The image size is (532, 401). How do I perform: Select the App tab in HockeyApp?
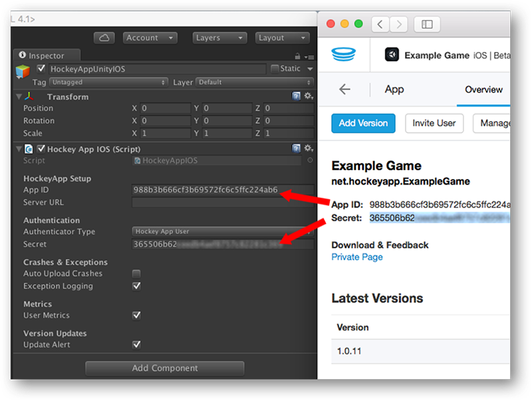coord(394,90)
